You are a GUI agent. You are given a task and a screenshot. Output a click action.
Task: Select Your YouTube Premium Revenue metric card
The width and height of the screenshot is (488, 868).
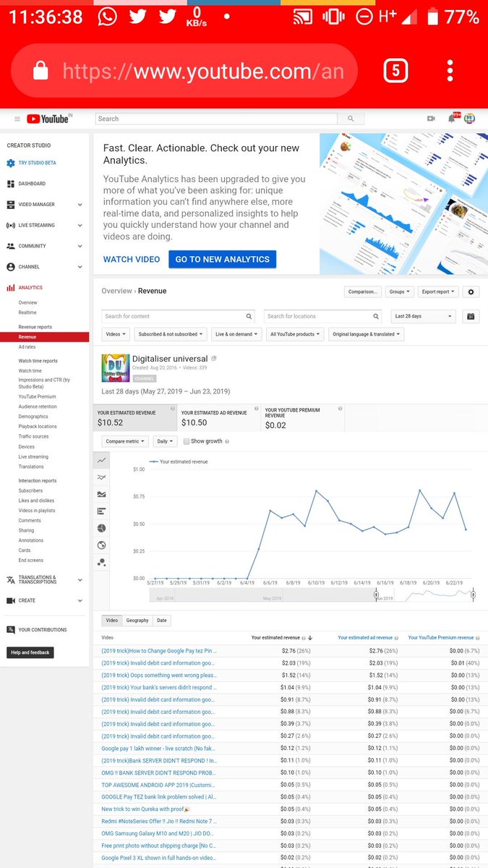pos(302,418)
